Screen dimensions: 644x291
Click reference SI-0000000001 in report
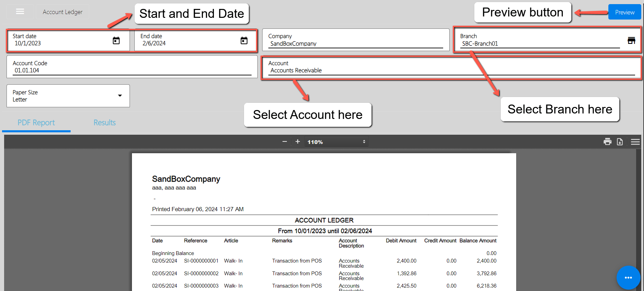[201, 261]
